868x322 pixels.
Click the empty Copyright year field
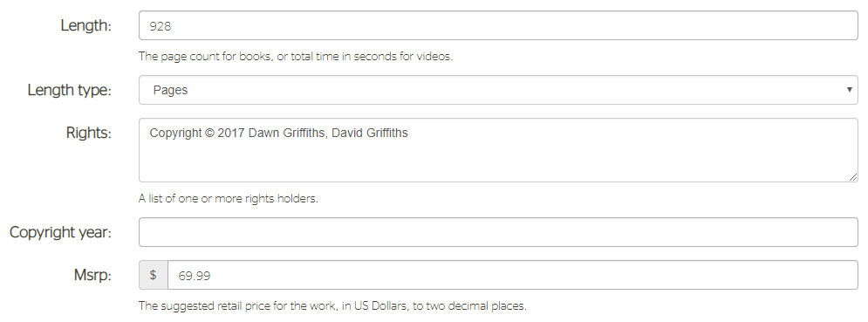[498, 232]
